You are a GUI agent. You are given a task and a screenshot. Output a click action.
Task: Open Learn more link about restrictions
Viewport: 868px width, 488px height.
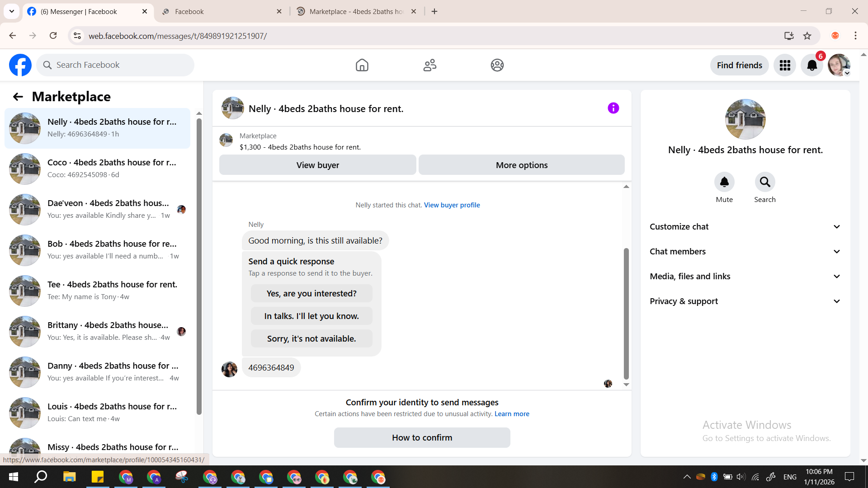click(x=512, y=414)
